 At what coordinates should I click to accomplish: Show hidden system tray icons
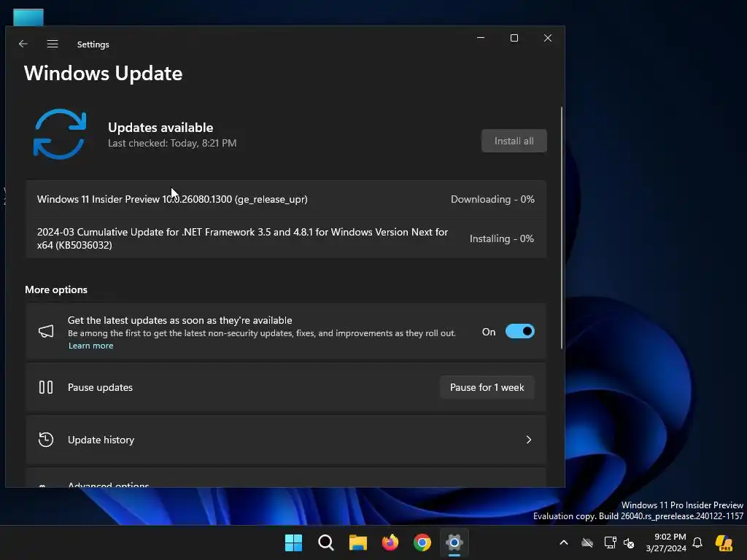[564, 542]
